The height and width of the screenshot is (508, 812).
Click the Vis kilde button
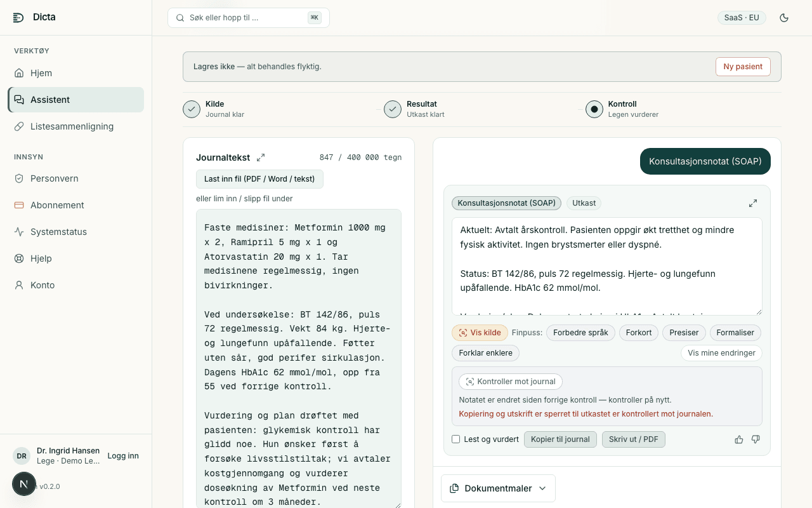[480, 333]
